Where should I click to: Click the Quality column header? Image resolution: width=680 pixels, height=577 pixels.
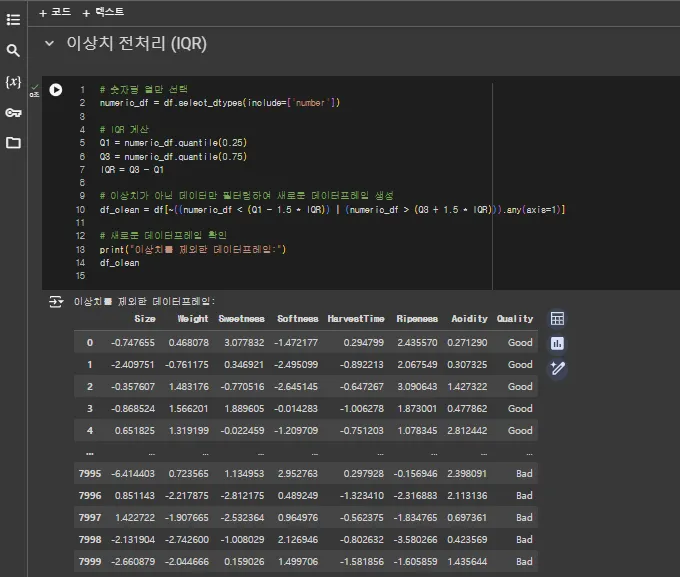click(x=515, y=319)
